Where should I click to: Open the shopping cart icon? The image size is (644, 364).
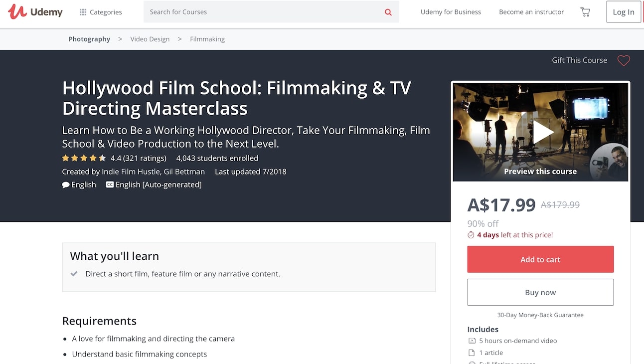pos(585,12)
